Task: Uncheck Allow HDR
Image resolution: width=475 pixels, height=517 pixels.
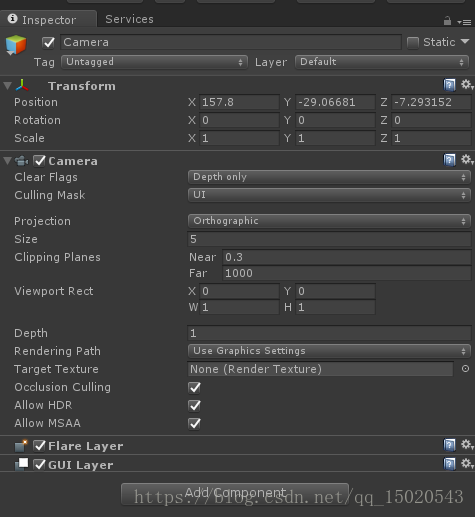Action: (194, 405)
